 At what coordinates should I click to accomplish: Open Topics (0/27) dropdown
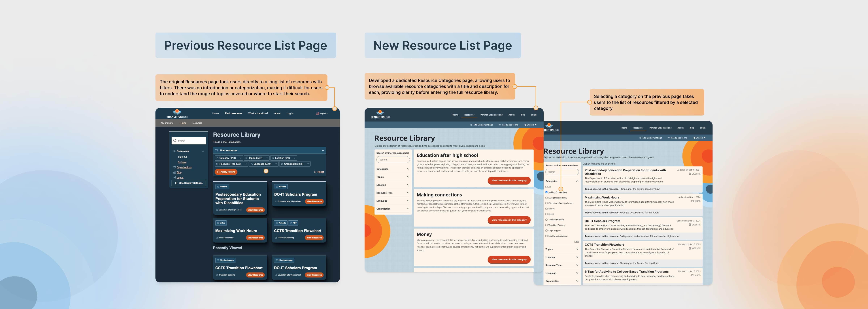click(257, 158)
